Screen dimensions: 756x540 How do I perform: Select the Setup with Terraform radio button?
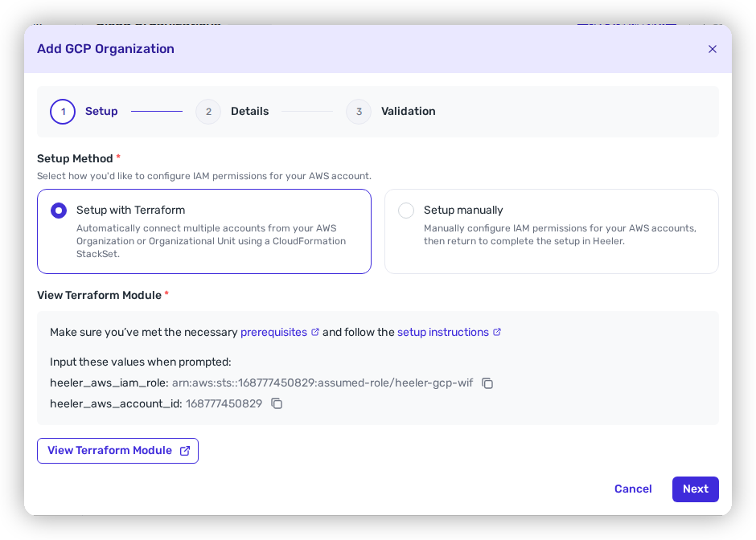(59, 211)
